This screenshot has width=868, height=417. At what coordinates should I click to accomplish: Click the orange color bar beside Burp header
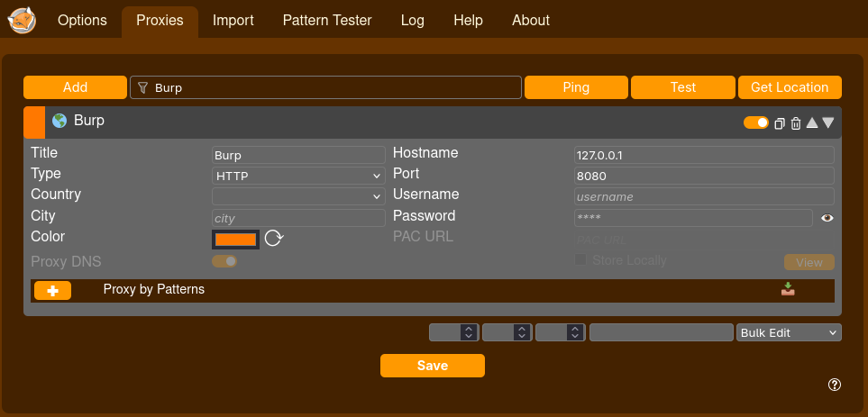tap(34, 122)
